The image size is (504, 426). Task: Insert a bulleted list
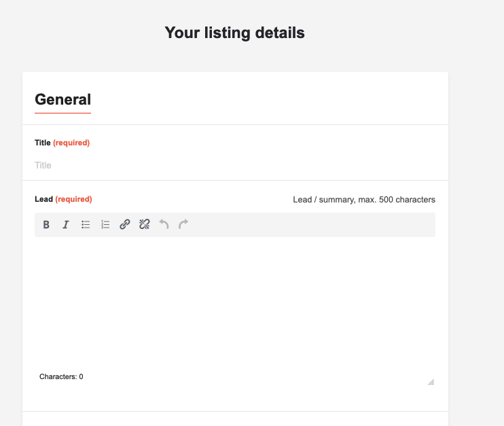coord(86,225)
